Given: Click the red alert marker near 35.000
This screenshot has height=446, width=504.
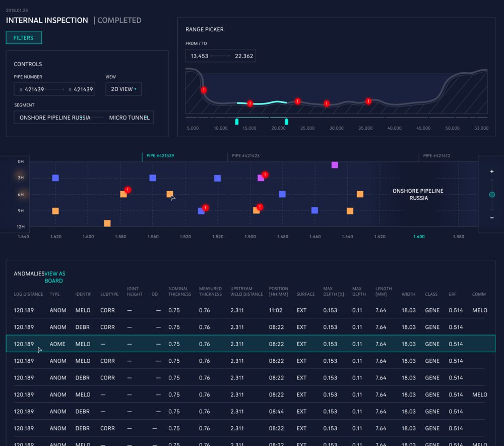Looking at the screenshot, I should point(368,101).
